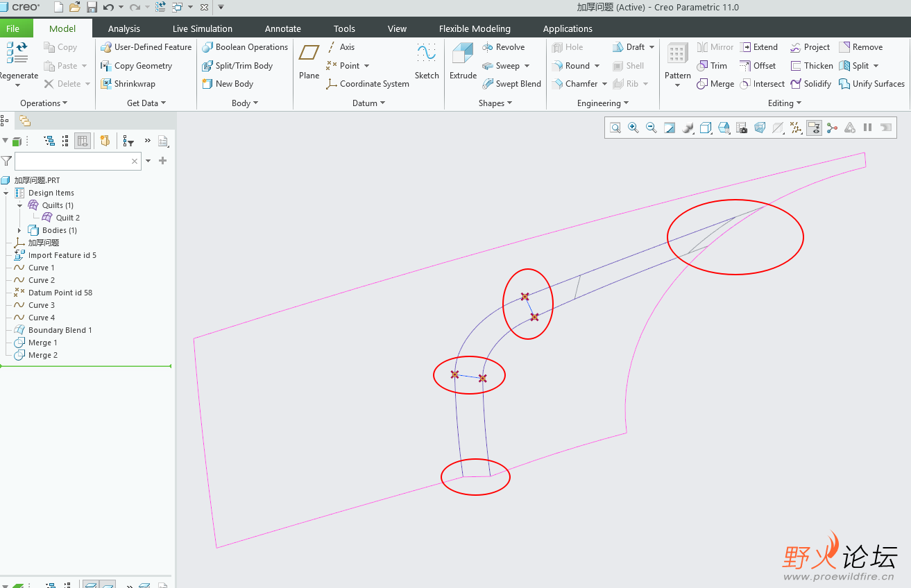Collapse the Quilts (1) node

pos(19,205)
